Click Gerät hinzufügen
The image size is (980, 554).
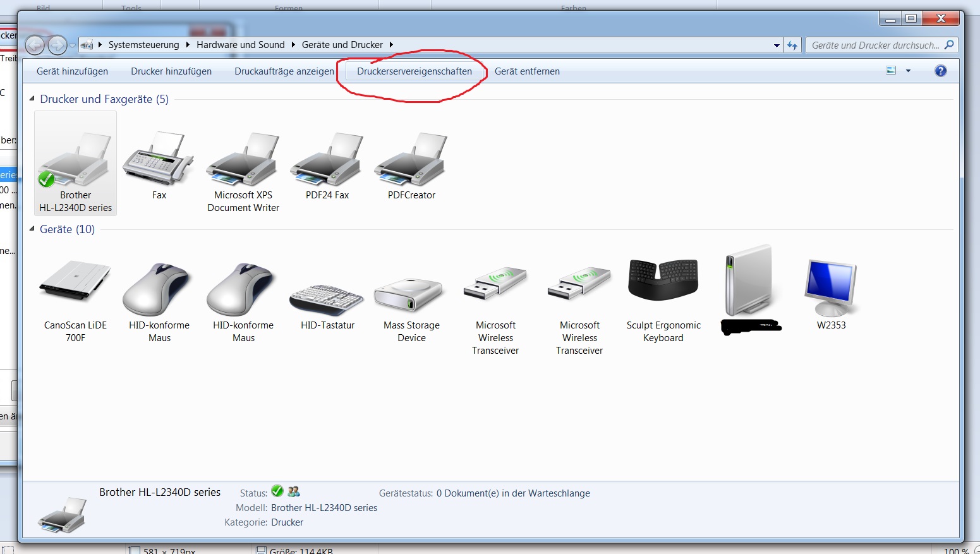pyautogui.click(x=72, y=71)
